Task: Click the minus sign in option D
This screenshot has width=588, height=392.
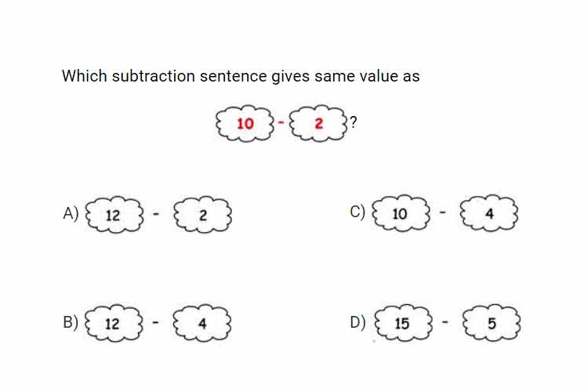Action: click(x=445, y=322)
